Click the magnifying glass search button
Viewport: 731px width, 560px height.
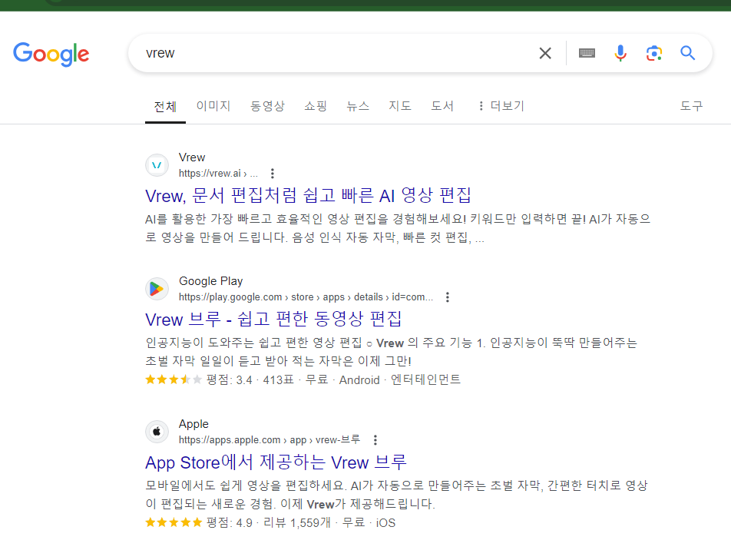click(x=688, y=53)
